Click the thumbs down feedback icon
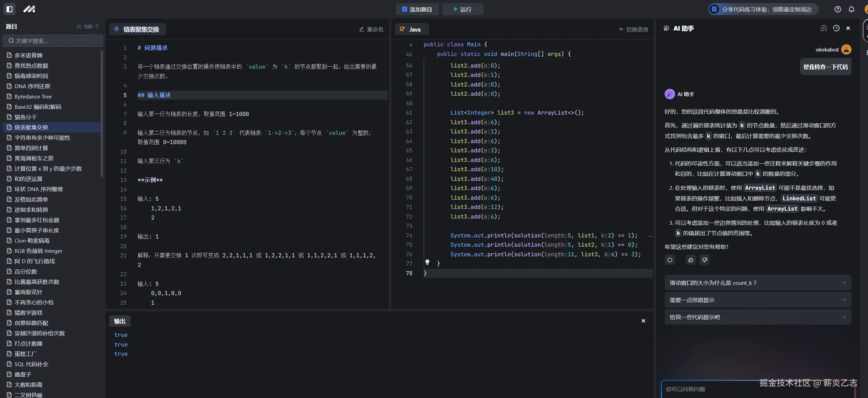The width and height of the screenshot is (868, 398). pos(705,260)
